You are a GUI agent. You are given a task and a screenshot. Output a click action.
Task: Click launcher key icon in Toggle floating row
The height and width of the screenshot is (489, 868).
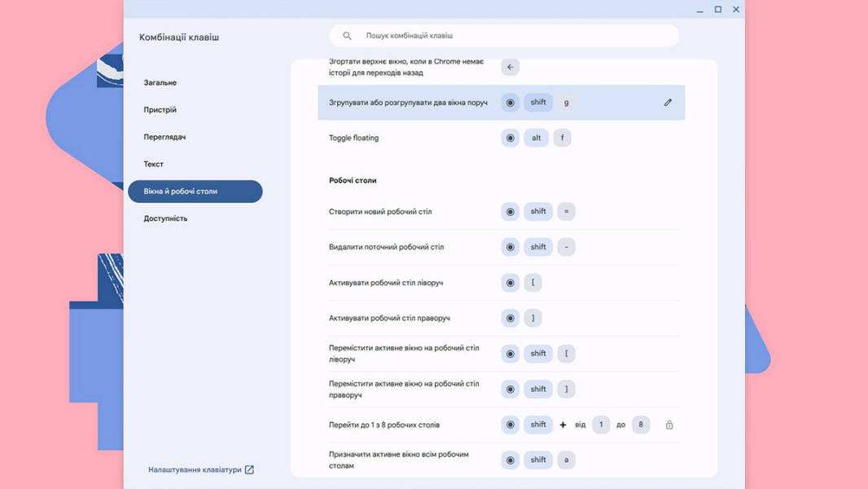[511, 138]
